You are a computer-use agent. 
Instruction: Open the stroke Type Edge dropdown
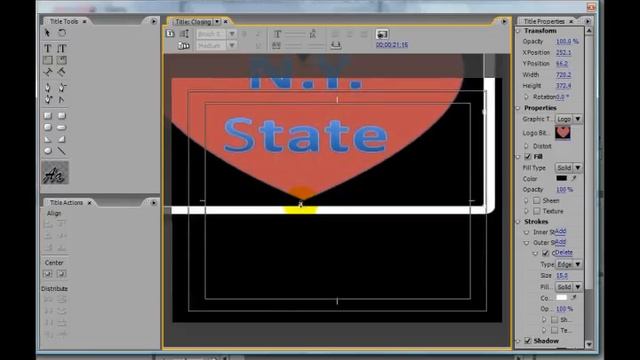tap(569, 264)
